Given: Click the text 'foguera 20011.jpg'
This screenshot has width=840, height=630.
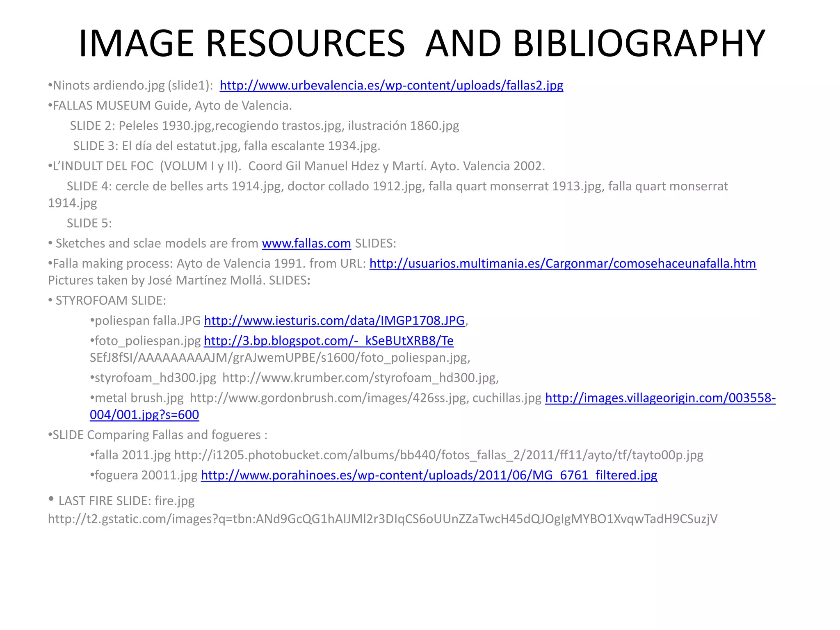Looking at the screenshot, I should pyautogui.click(x=146, y=475).
